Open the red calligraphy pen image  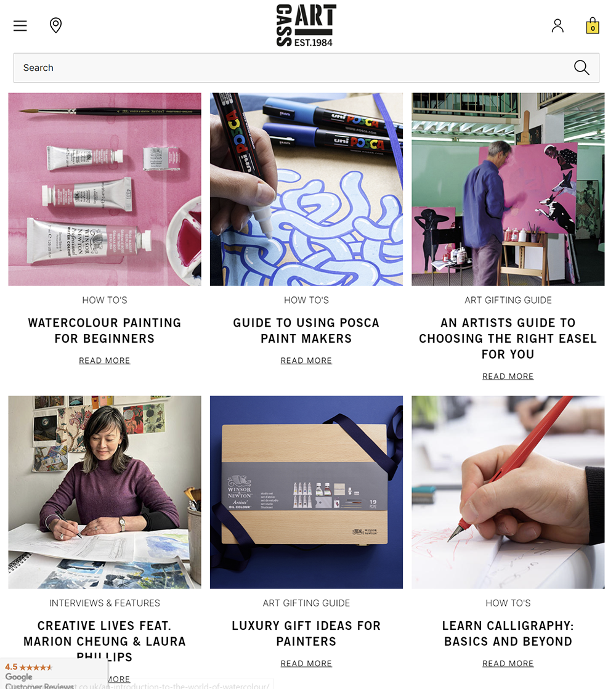(x=508, y=492)
